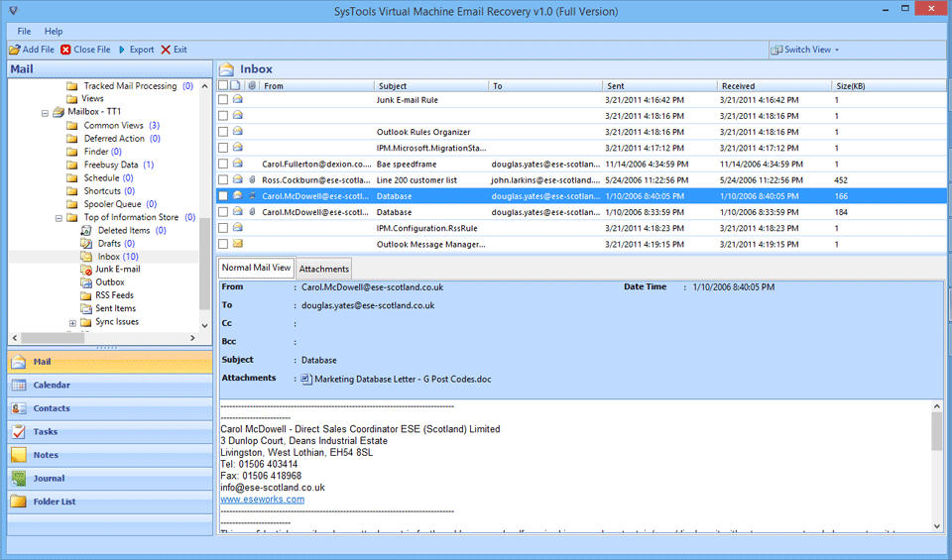Check the Junk E-mail Rule message checkbox
This screenshot has height=560, width=952.
[x=223, y=99]
